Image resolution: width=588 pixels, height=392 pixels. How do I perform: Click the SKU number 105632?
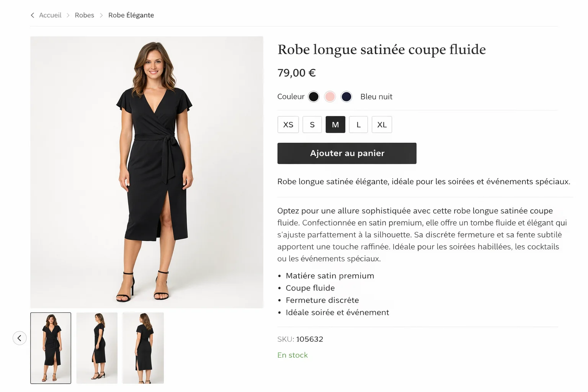[x=309, y=339]
